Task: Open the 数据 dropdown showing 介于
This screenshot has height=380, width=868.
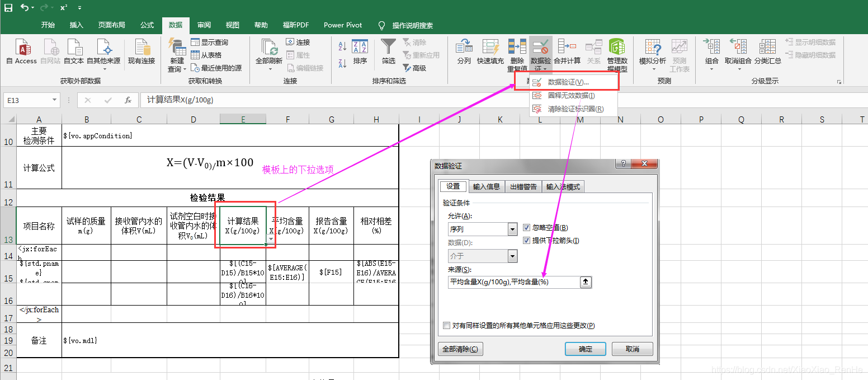Action: pos(512,256)
